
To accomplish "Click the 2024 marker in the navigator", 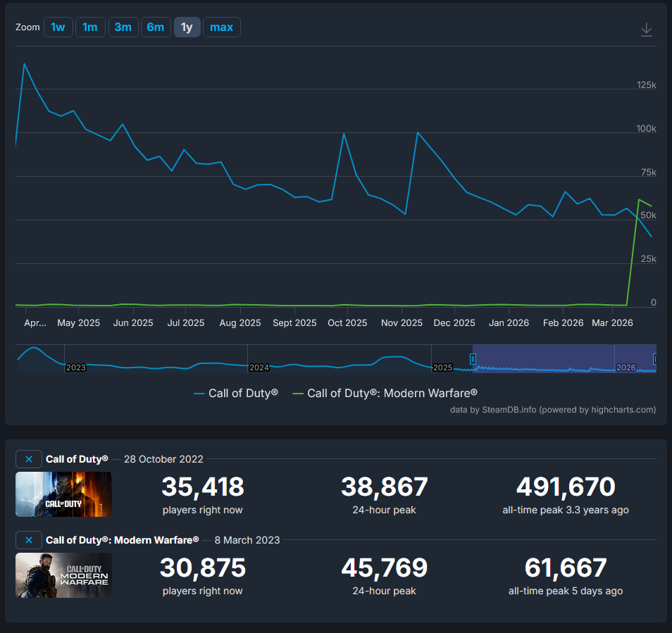I will 259,368.
